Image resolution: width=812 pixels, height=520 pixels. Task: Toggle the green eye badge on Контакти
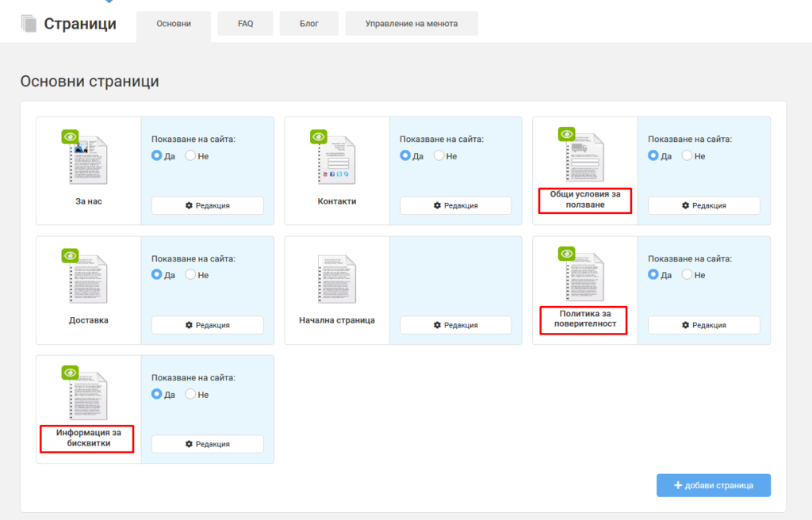click(x=319, y=136)
